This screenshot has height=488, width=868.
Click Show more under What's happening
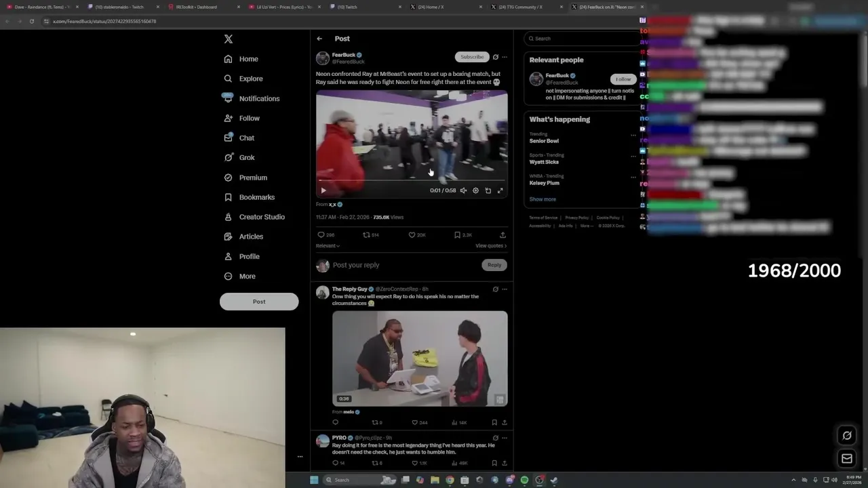[x=542, y=199]
